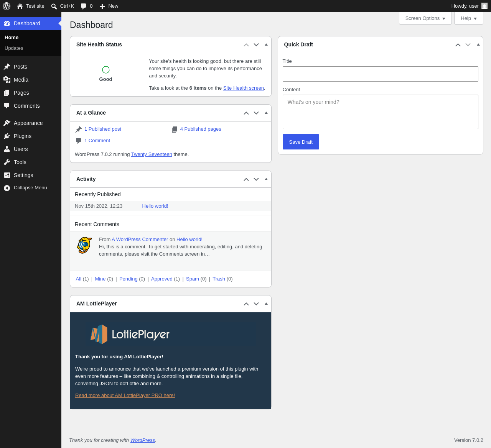Click the user avatar beside Howdy, user
This screenshot has width=491, height=448.
click(x=484, y=6)
